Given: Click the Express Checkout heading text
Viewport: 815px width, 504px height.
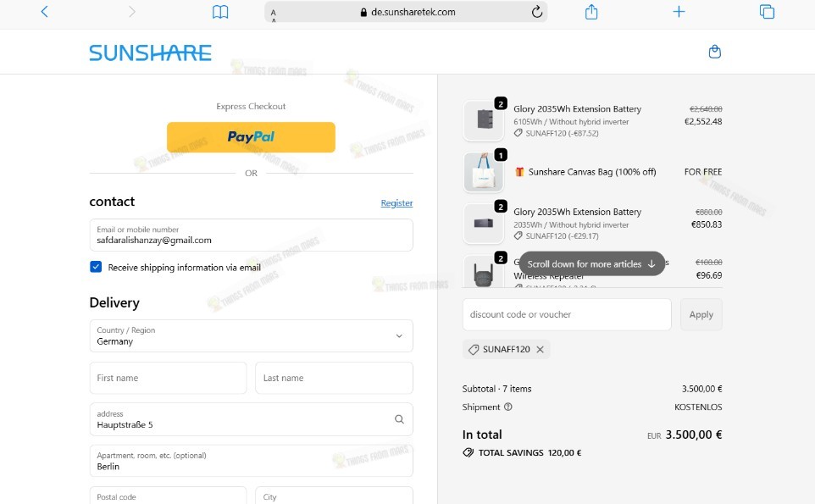Looking at the screenshot, I should click(251, 106).
